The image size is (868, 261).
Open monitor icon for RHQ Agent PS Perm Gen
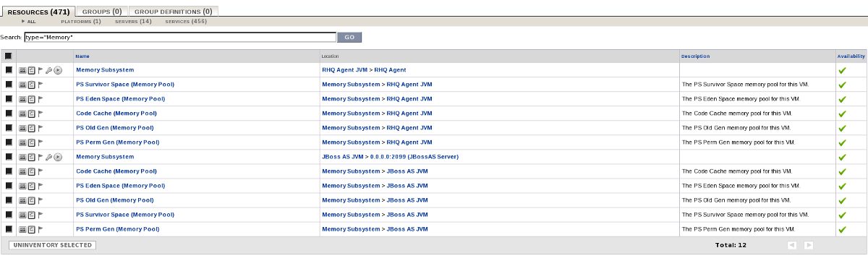pos(22,142)
